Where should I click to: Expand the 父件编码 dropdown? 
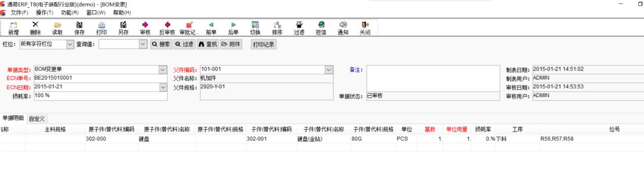pyautogui.click(x=329, y=69)
